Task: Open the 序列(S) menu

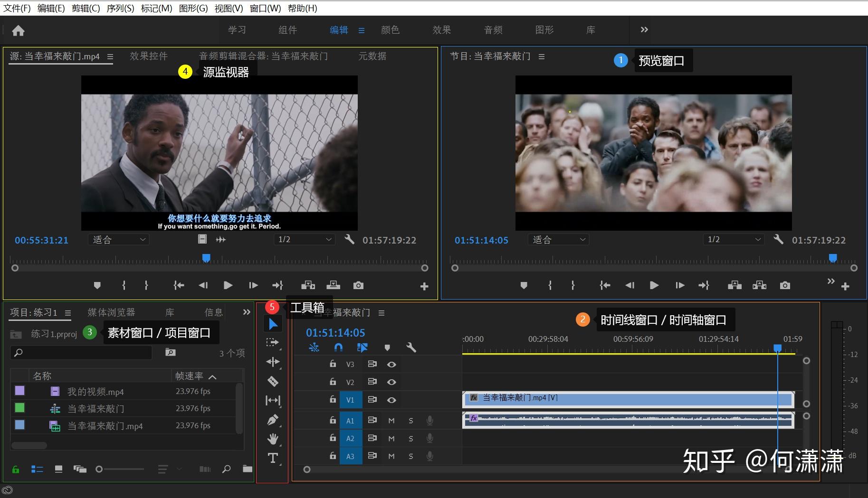Action: pos(120,8)
